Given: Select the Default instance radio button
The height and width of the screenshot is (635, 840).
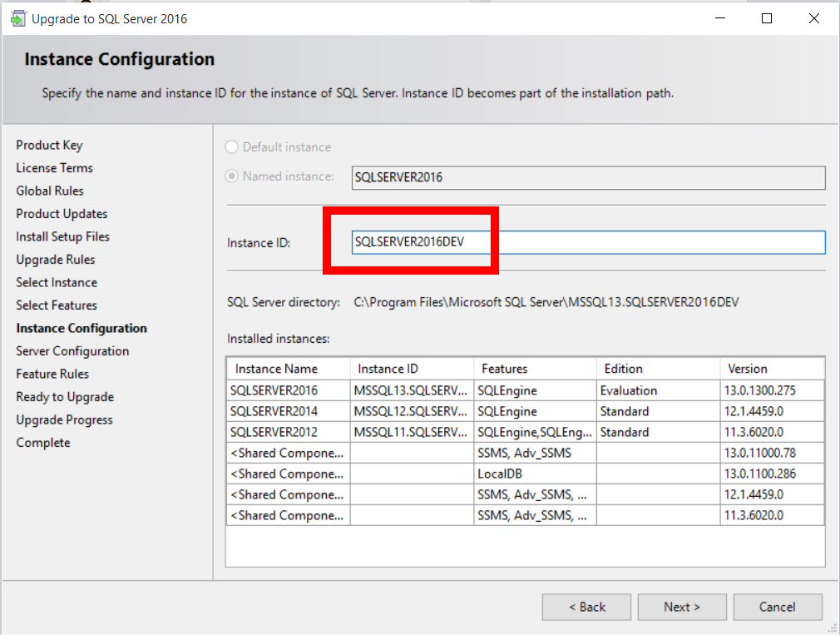Looking at the screenshot, I should point(232,147).
